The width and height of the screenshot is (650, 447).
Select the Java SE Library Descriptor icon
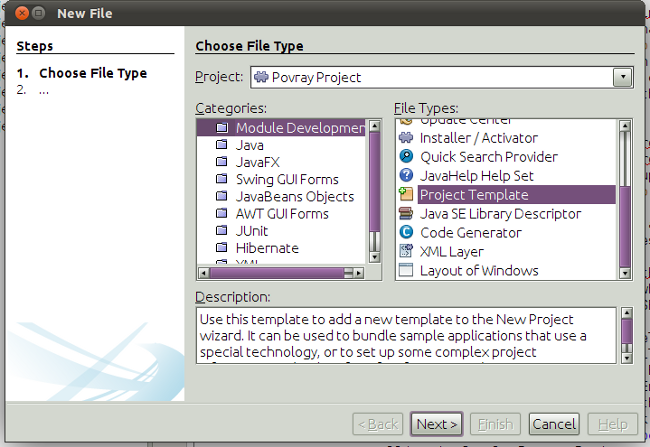[406, 214]
